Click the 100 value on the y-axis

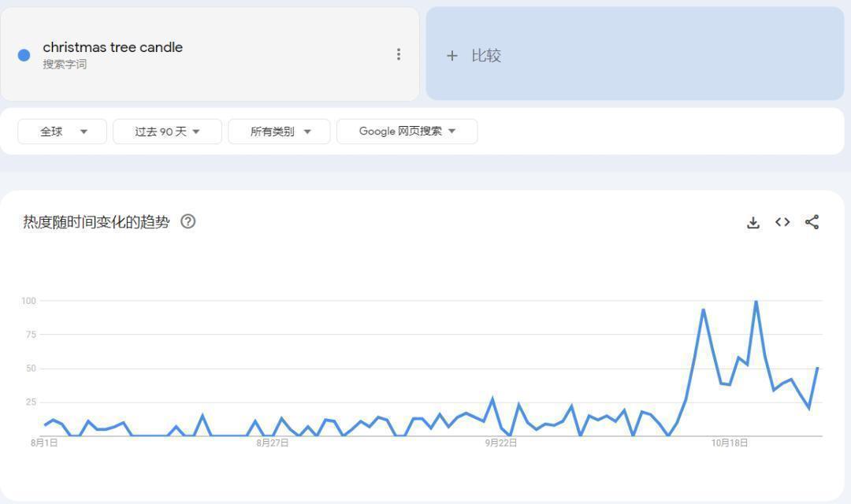[x=29, y=301]
